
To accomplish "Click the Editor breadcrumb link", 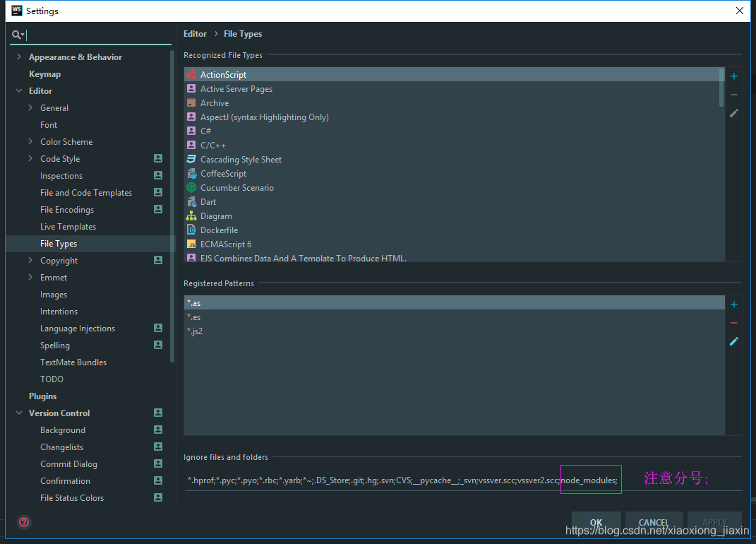I will click(195, 34).
